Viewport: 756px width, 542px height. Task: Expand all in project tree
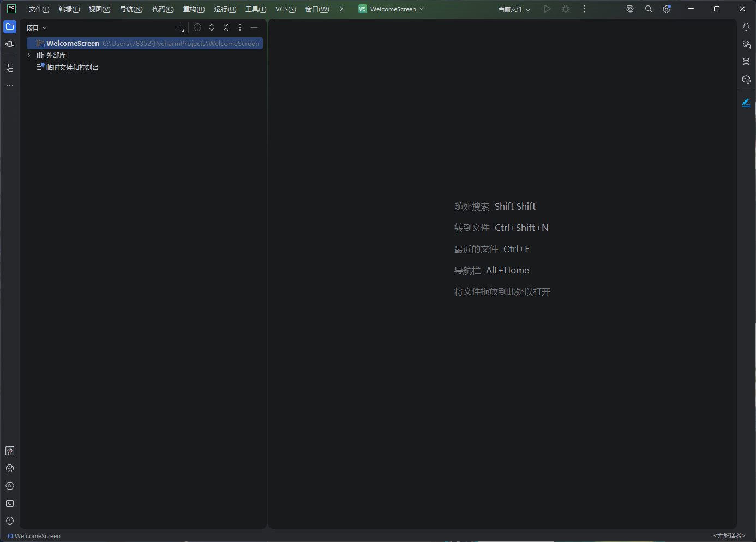212,27
